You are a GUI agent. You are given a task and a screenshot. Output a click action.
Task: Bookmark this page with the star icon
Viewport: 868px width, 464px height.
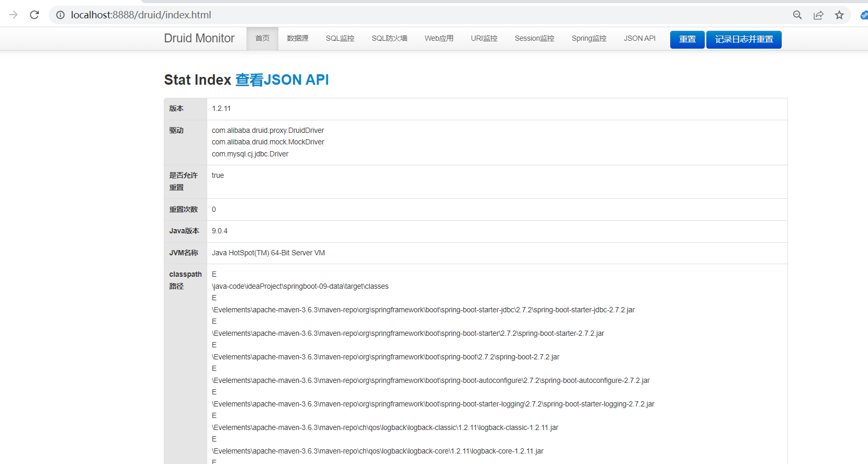[839, 15]
